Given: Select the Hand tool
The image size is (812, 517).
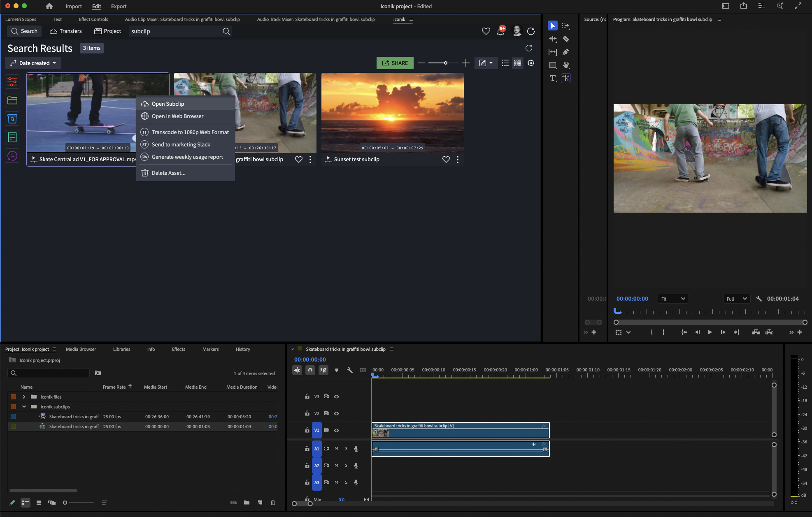Looking at the screenshot, I should pos(566,65).
